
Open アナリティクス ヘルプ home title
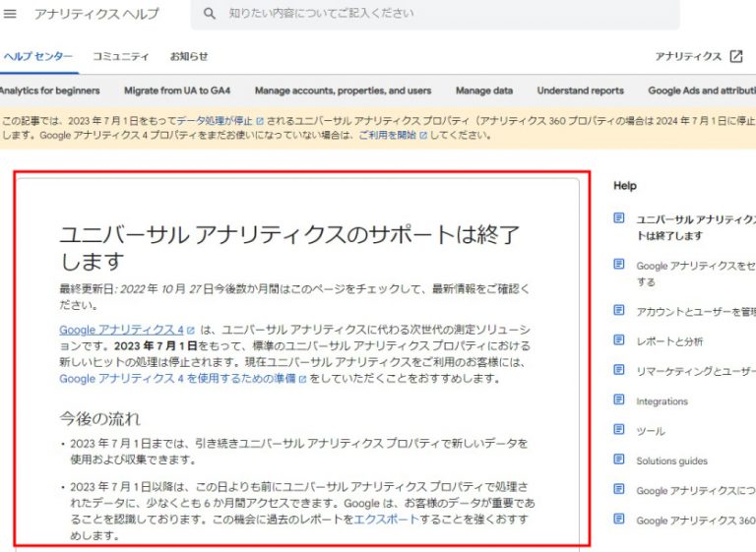[96, 14]
